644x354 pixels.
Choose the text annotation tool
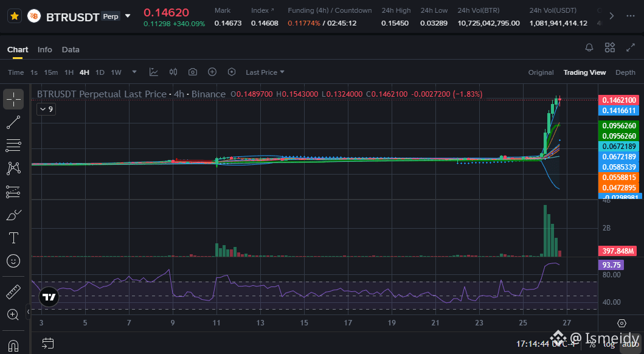coord(13,238)
